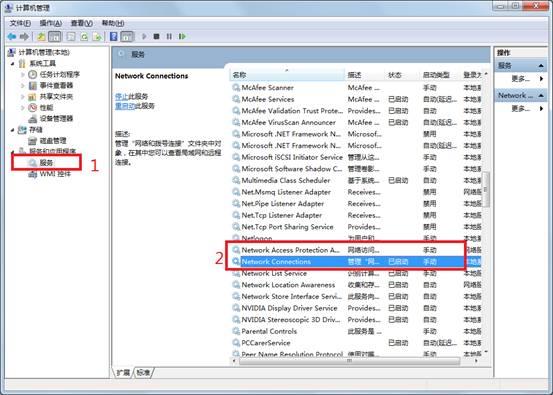
Task: Click the 停止 link to stop this service
Action: (x=121, y=96)
